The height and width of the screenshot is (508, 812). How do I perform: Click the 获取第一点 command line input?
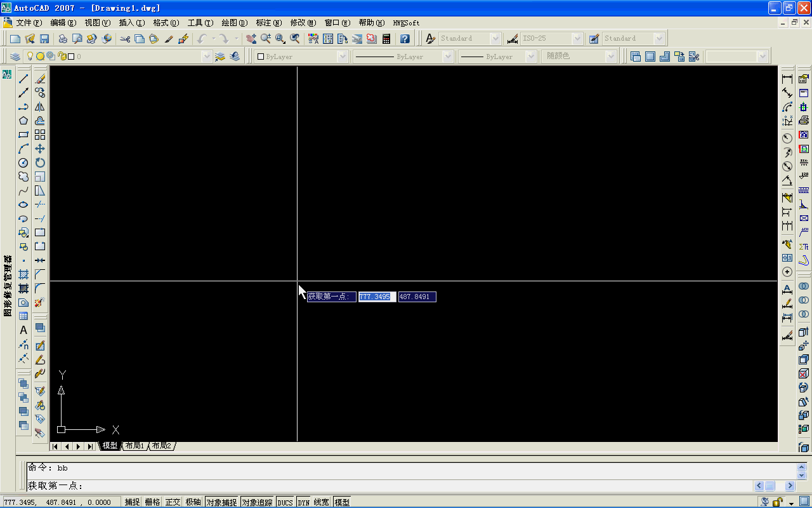(390, 486)
